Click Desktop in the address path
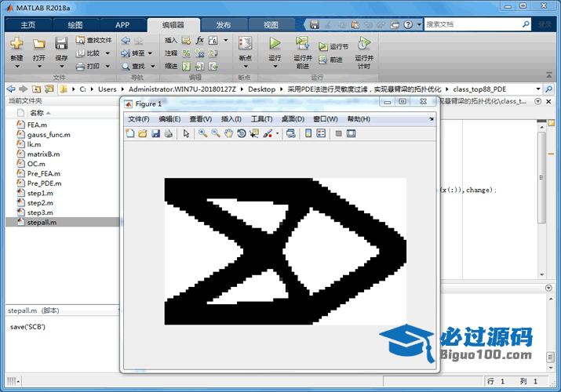Screen dimensions: 561x392 point(261,89)
